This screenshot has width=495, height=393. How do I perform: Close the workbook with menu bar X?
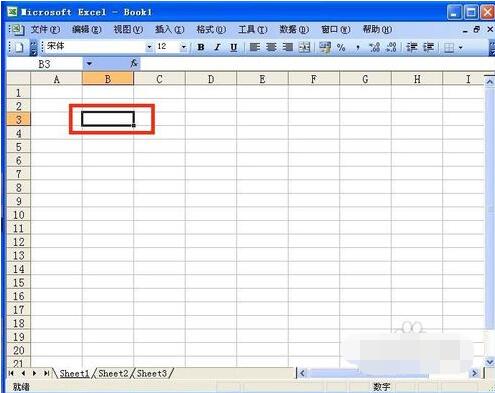tap(490, 30)
